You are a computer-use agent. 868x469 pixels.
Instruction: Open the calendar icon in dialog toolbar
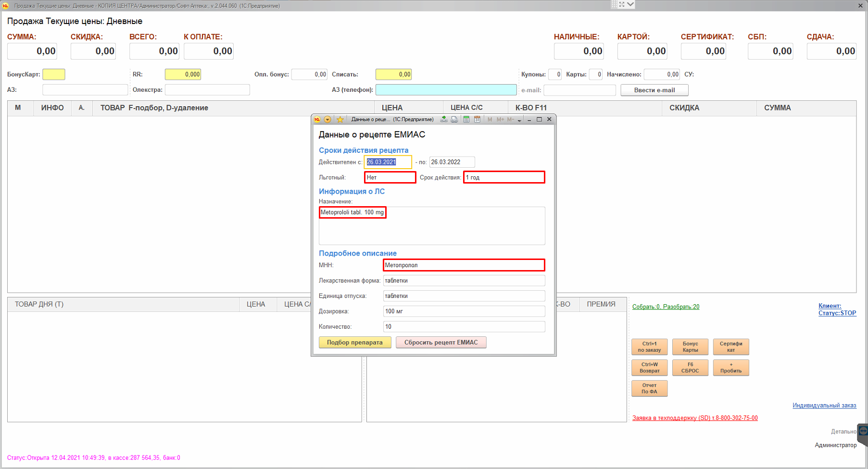point(477,120)
